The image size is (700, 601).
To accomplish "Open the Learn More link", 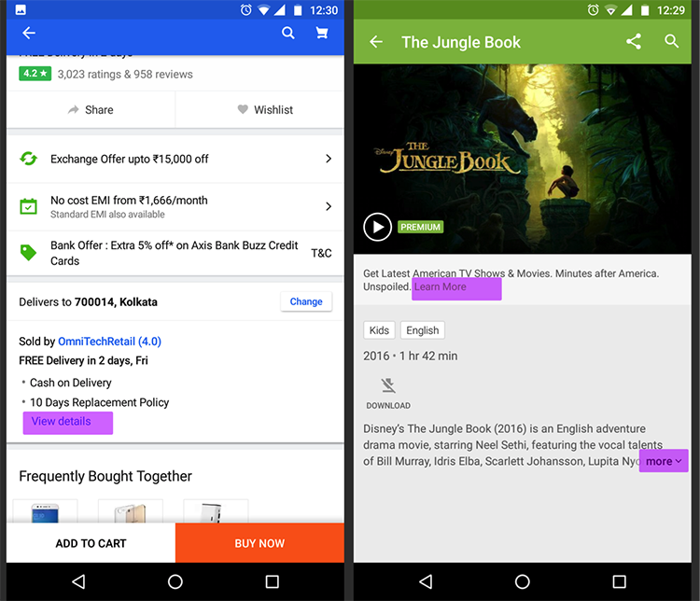I will [x=441, y=287].
